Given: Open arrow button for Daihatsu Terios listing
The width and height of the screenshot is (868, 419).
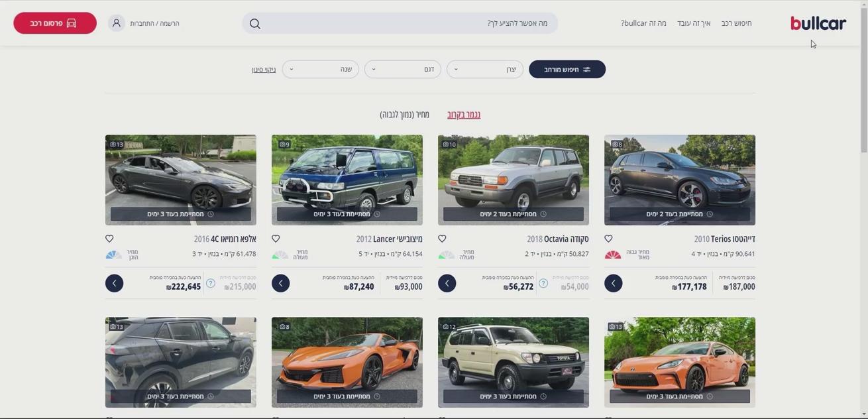Looking at the screenshot, I should (x=613, y=284).
